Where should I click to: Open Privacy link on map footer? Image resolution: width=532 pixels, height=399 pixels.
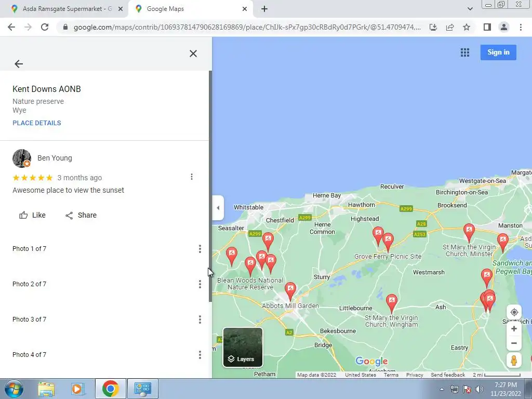pyautogui.click(x=415, y=375)
